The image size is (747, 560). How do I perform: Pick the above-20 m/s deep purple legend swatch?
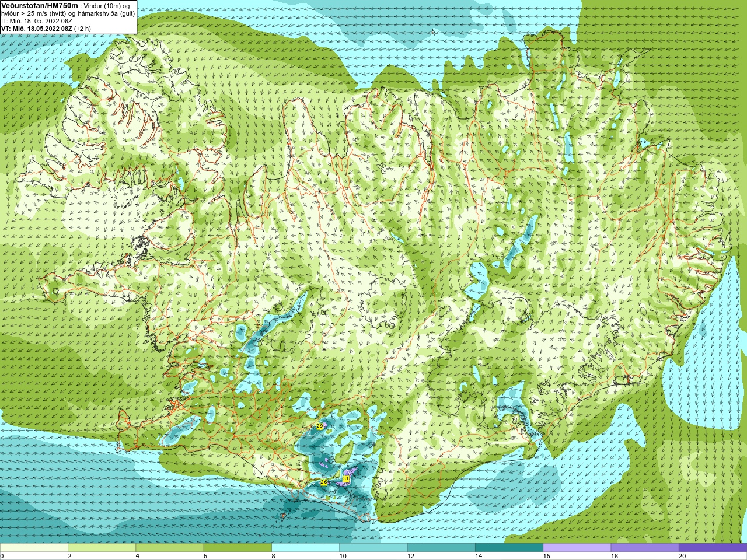click(x=713, y=548)
